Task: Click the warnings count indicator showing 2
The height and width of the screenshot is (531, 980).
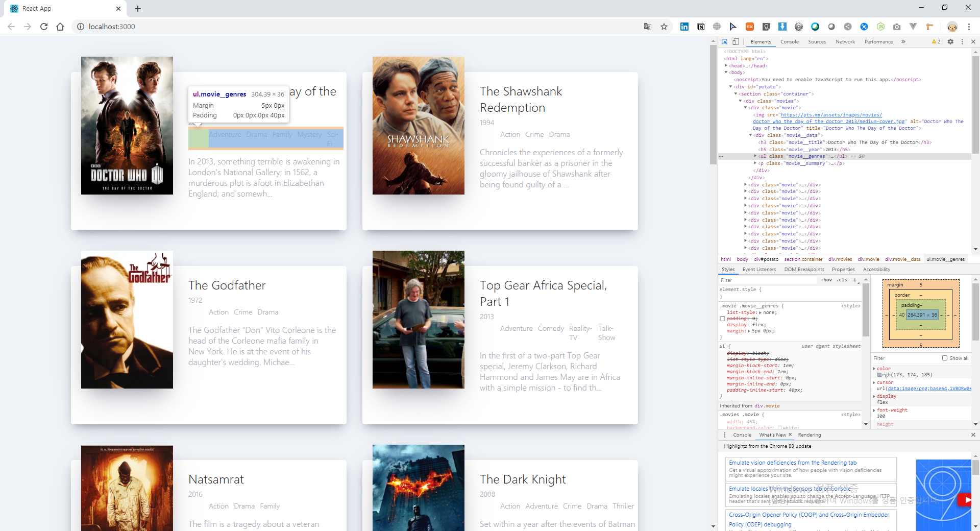Action: [936, 42]
